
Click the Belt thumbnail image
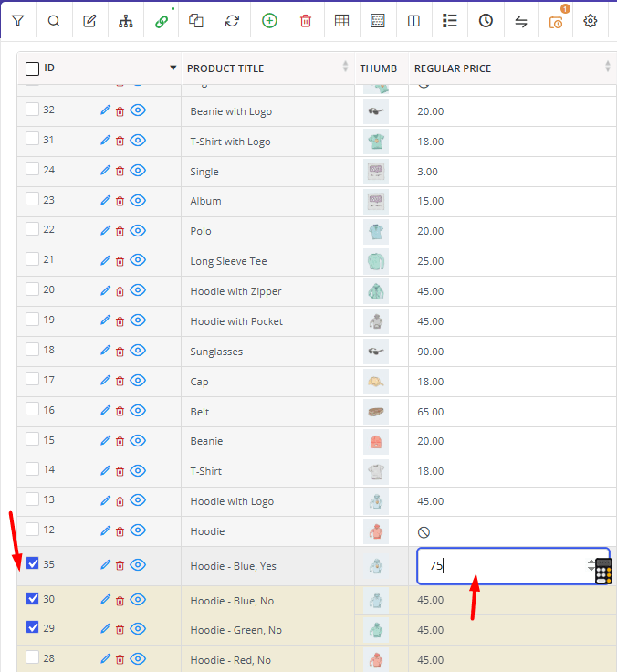pos(376,412)
